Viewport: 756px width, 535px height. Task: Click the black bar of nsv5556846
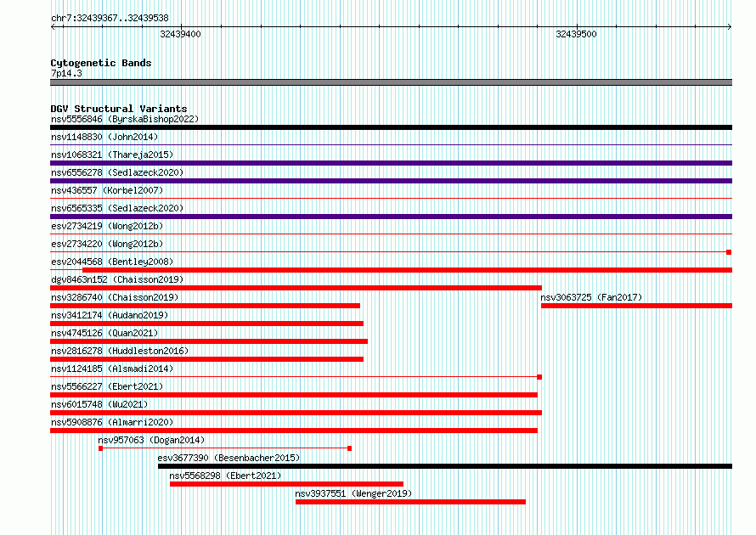click(x=391, y=127)
